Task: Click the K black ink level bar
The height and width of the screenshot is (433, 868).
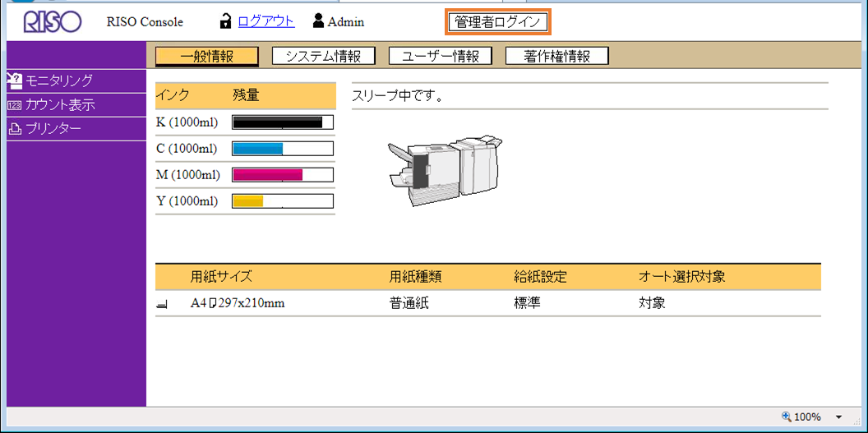Action: tap(282, 122)
